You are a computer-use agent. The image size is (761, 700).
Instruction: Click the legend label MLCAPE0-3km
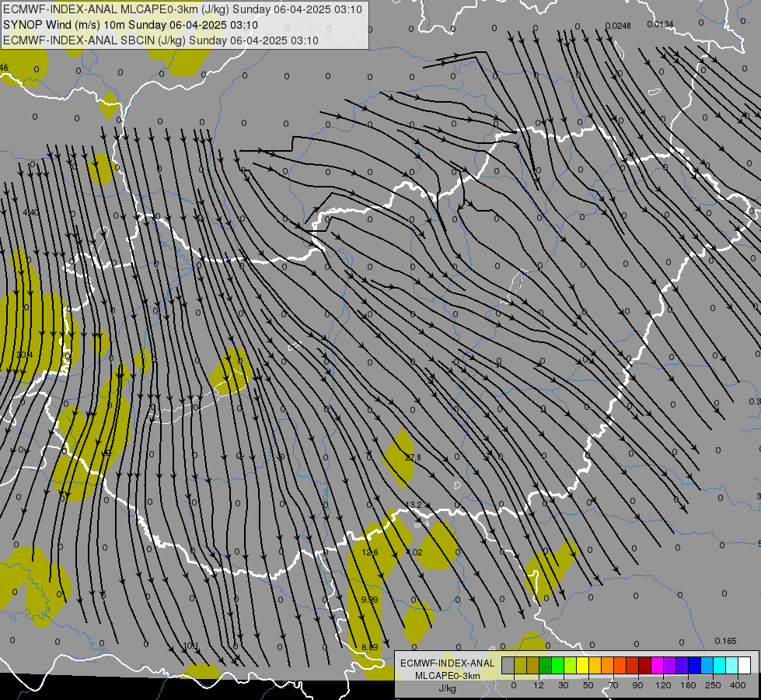tap(448, 676)
